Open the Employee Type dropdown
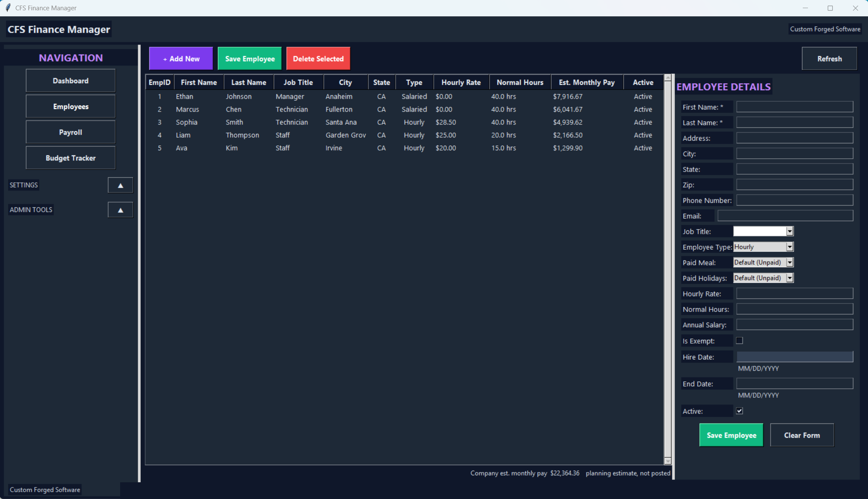 tap(789, 247)
